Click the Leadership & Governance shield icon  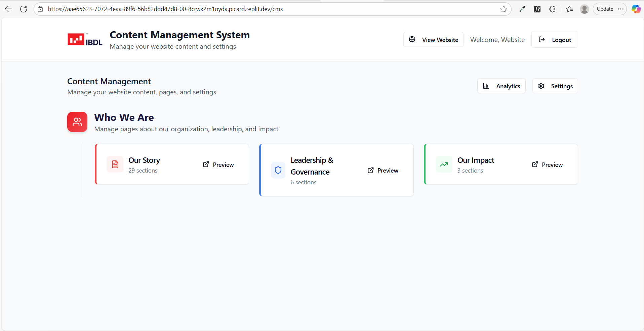(278, 170)
